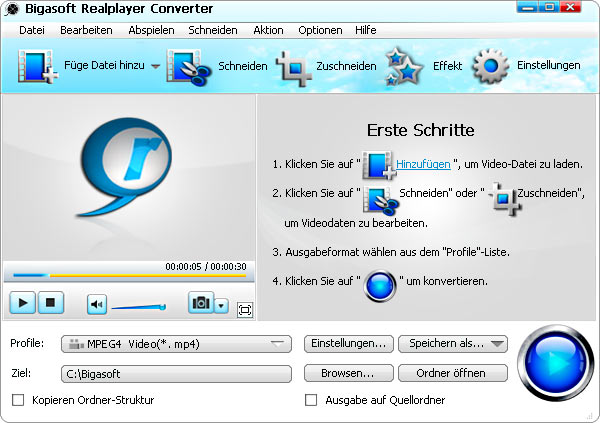
Task: Click the Füge Datei hinzu label
Action: pyautogui.click(x=104, y=65)
